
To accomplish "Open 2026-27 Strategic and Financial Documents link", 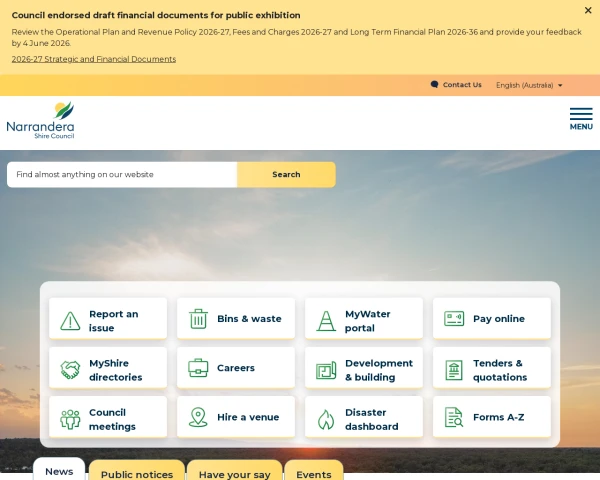I will coord(94,59).
